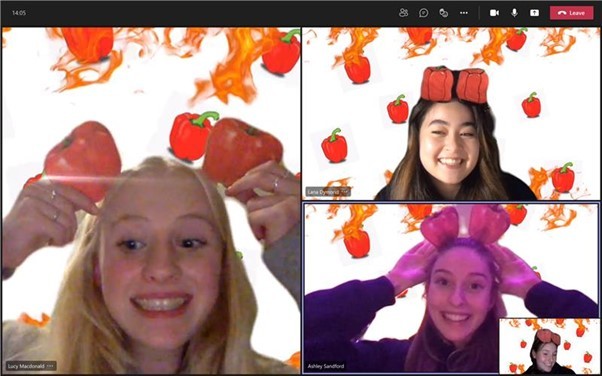Share content using the share tray icon
This screenshot has width=602, height=376.
534,13
